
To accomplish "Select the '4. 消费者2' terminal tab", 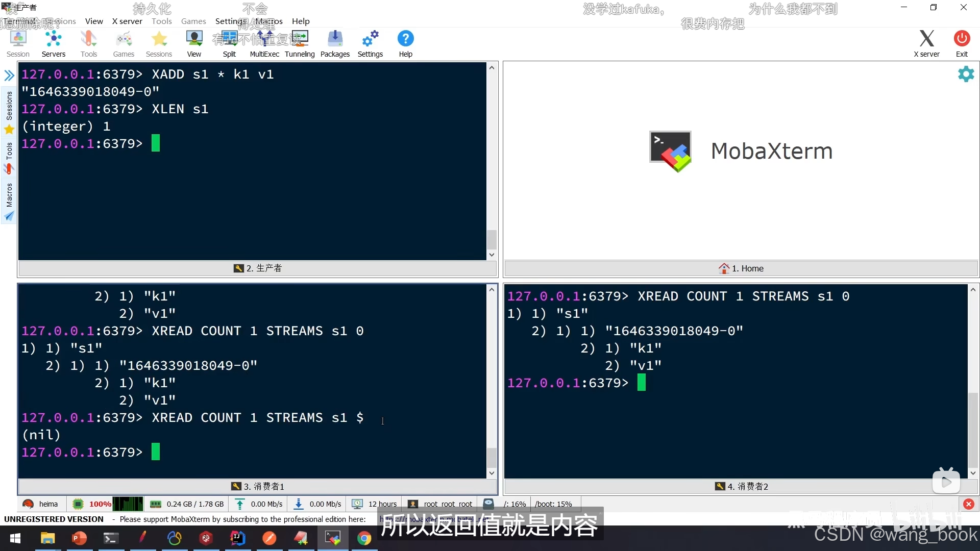I will click(x=741, y=486).
